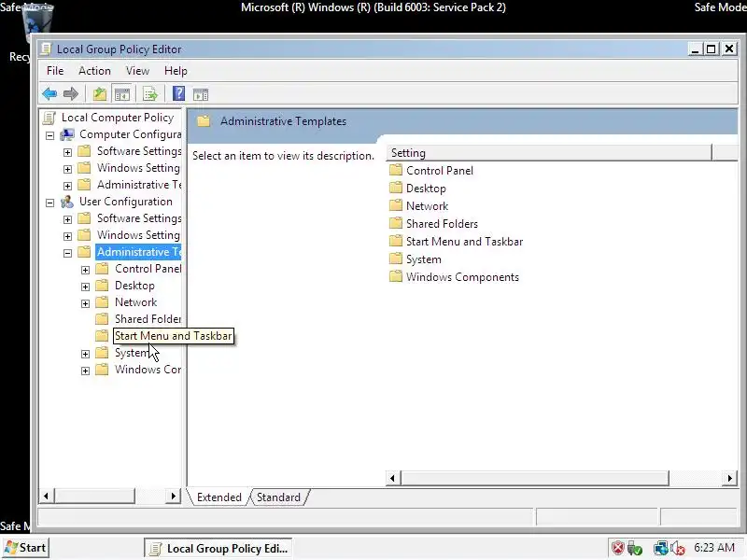This screenshot has width=747, height=560.
Task: Expand Windows Settings under Computer Configuration
Action: (x=67, y=169)
